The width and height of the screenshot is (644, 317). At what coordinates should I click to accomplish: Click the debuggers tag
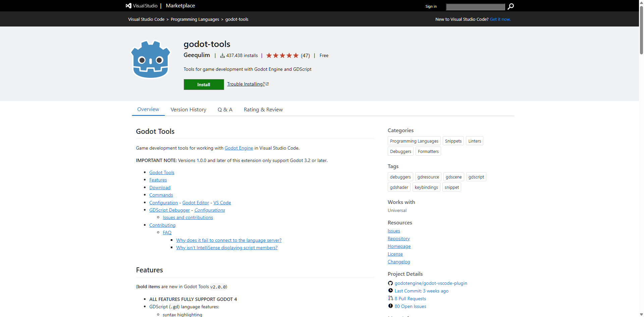coord(400,177)
